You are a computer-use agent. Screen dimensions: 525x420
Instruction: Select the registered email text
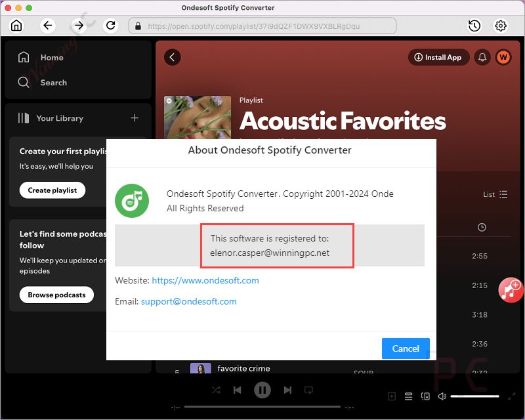click(x=270, y=253)
